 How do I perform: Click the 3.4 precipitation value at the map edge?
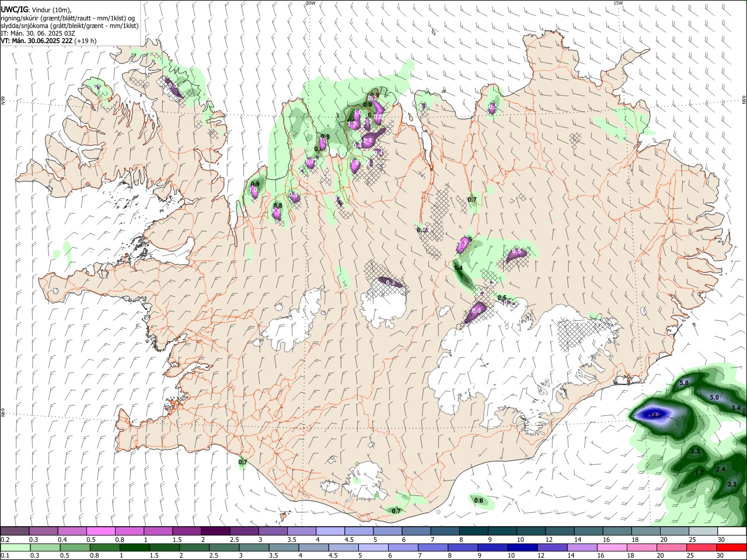pos(736,408)
